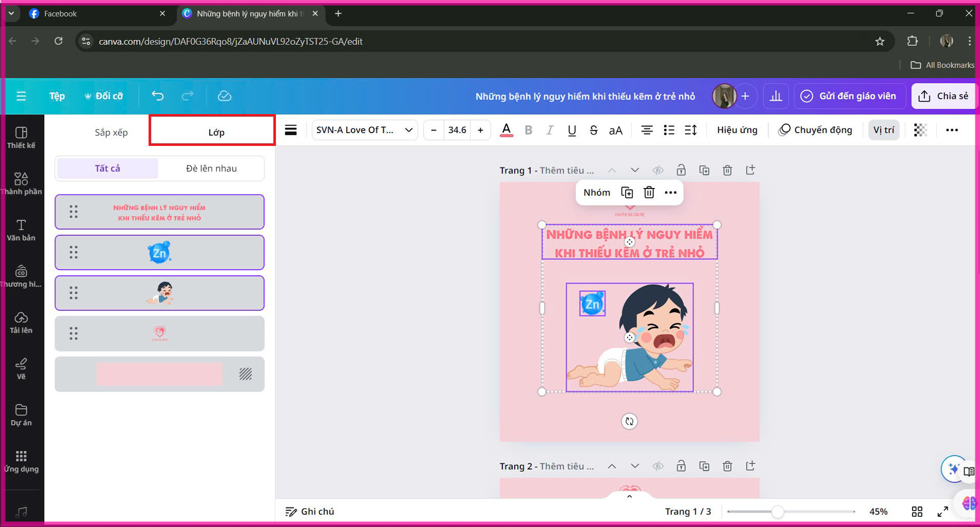The image size is (980, 527).
Task: Open Chuyển động animation
Action: [x=815, y=130]
